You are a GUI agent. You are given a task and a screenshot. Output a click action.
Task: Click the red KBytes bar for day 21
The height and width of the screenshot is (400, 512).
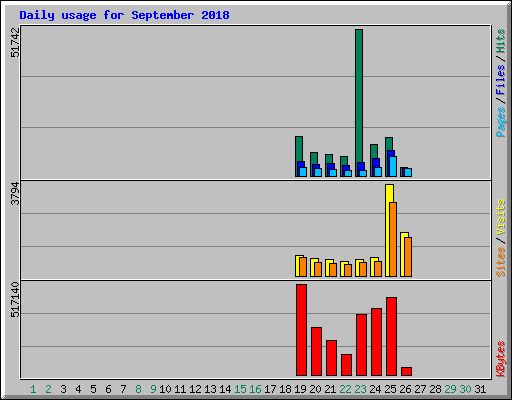coord(331,358)
